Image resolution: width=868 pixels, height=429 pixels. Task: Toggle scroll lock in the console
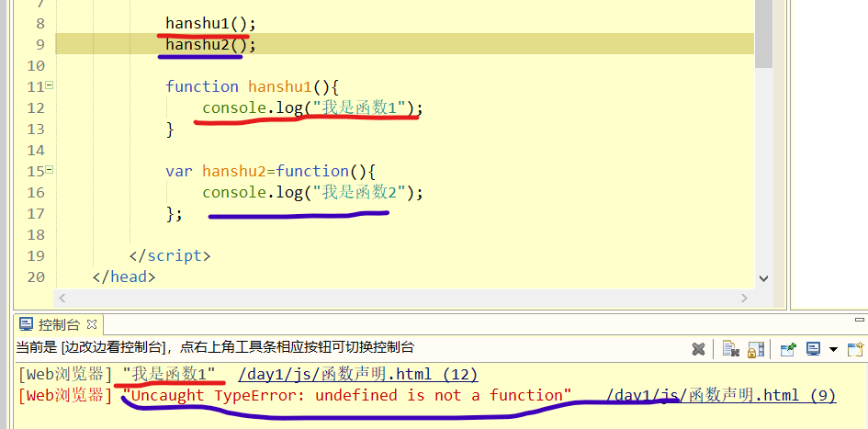(756, 349)
